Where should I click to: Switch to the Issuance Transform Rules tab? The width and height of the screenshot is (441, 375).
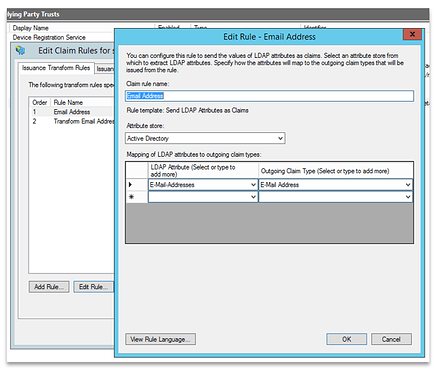tap(56, 68)
